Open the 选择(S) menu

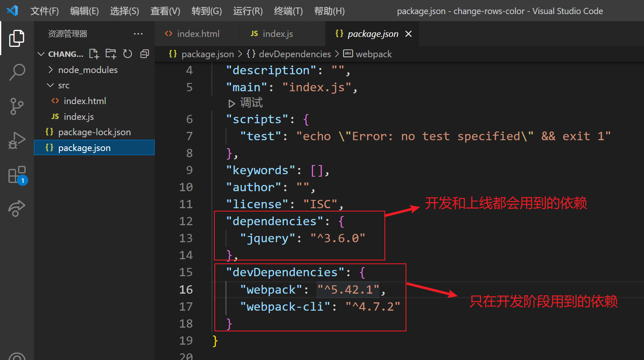(x=124, y=11)
